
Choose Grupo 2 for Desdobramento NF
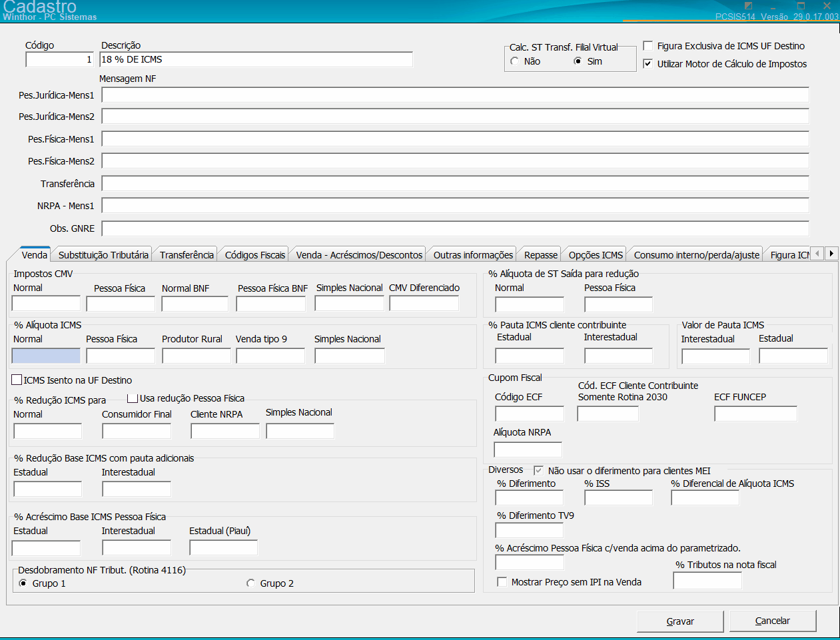[251, 583]
